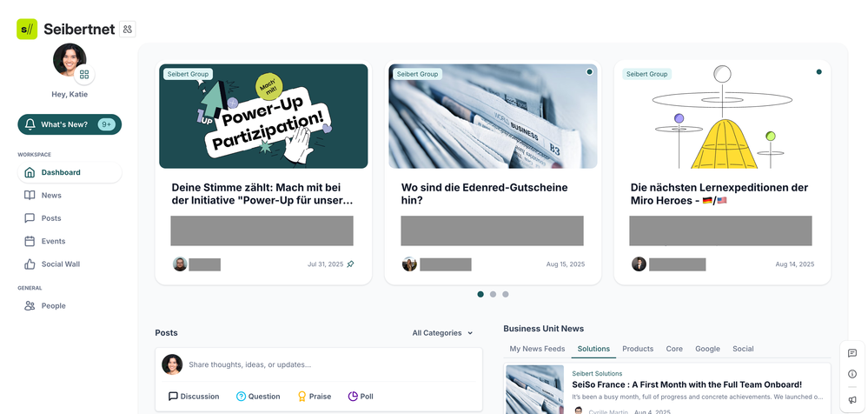The image size is (868, 414).
Task: Click the Posts speech bubble icon
Action: pyautogui.click(x=30, y=218)
